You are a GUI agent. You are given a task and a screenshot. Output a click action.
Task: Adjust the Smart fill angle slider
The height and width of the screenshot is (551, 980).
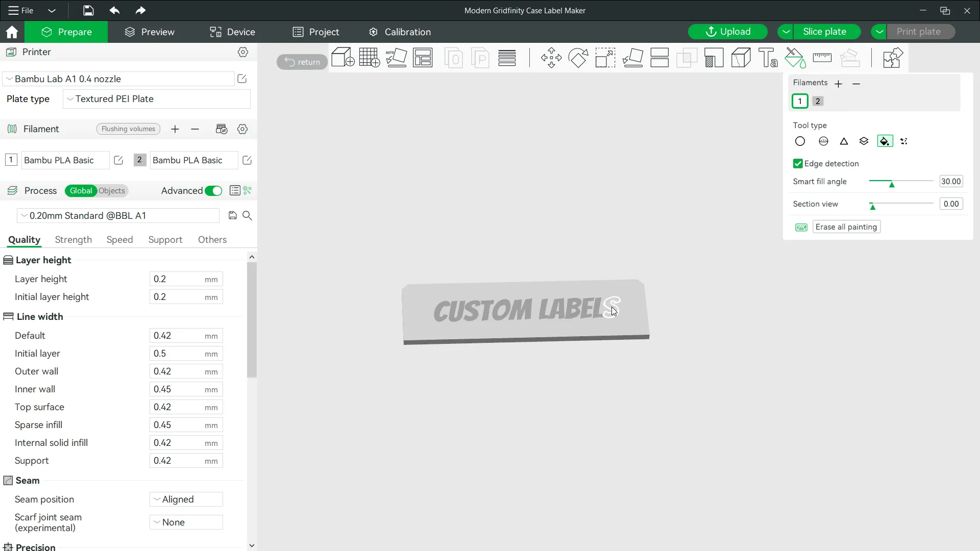tap(891, 185)
